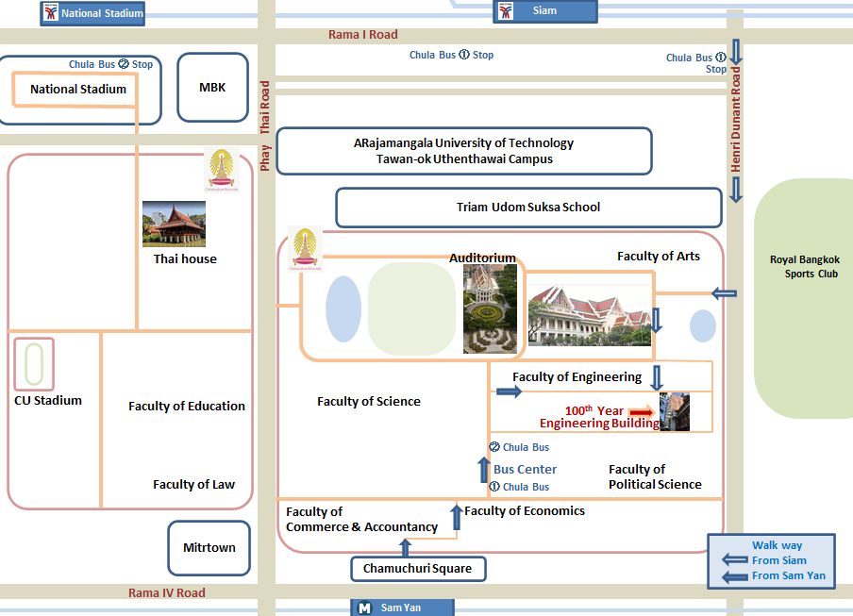Click the circled 2 by National Stadium bus stop
Viewport: 853px width, 616px height.
coord(124,64)
